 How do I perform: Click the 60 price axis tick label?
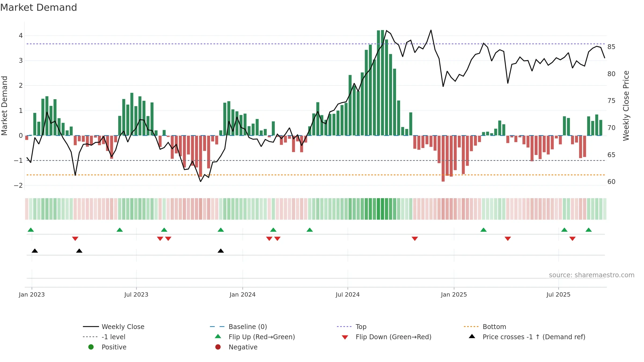click(612, 182)
